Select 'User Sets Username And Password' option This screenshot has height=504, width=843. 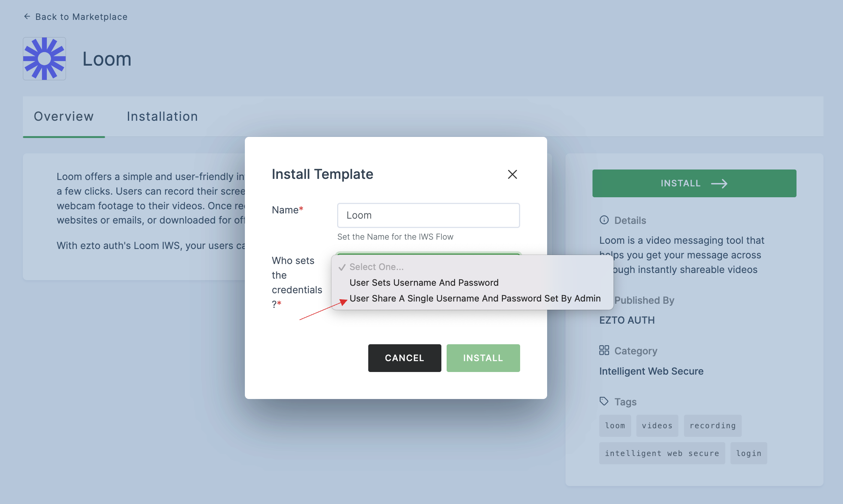click(x=424, y=283)
